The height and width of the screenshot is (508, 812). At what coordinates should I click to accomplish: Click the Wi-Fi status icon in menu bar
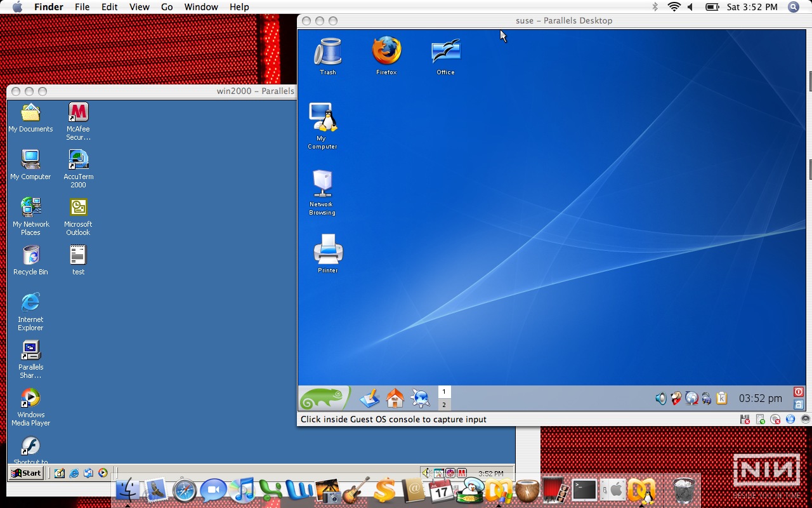tap(674, 7)
